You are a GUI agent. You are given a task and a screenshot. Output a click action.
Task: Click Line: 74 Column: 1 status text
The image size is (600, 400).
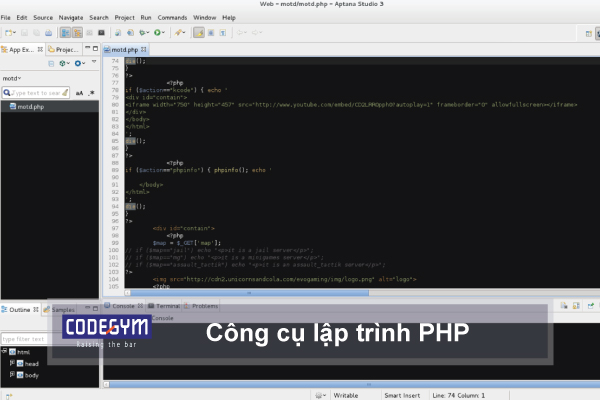point(458,395)
